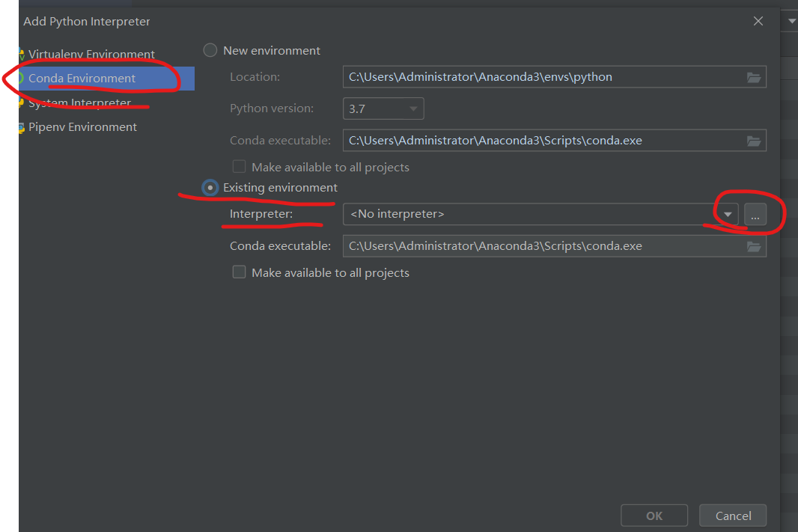
Task: Select the New environment radio button
Action: tap(210, 50)
